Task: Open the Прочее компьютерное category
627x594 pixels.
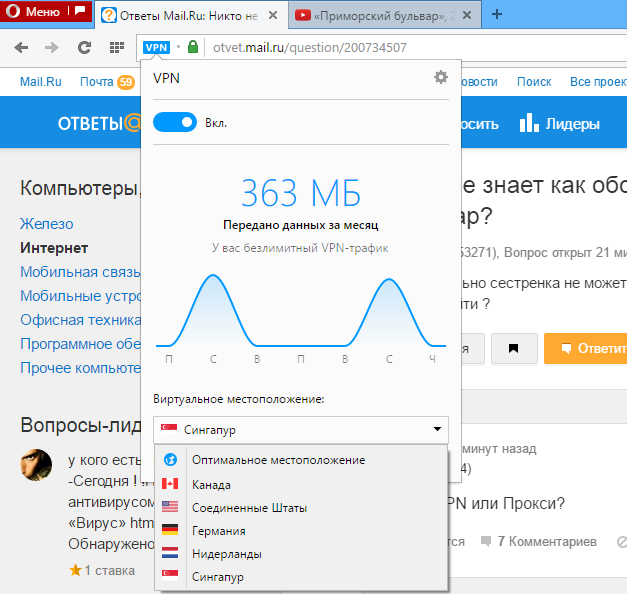Action: [x=80, y=368]
